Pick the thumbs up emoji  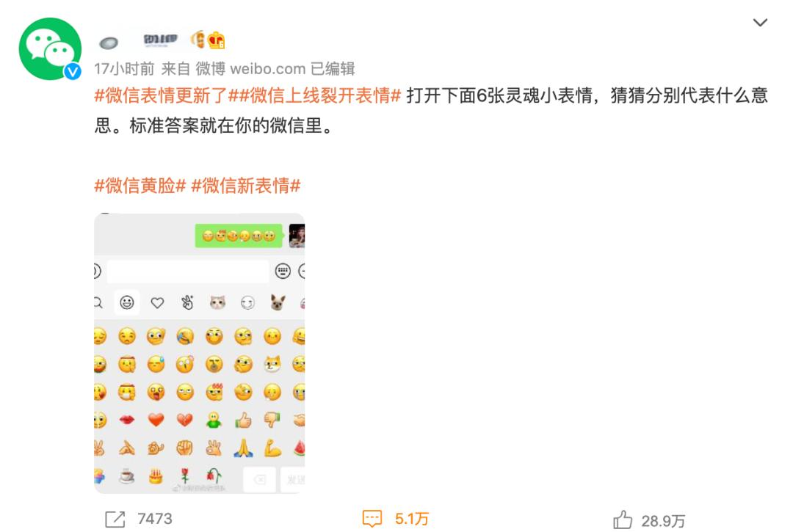coord(243,419)
